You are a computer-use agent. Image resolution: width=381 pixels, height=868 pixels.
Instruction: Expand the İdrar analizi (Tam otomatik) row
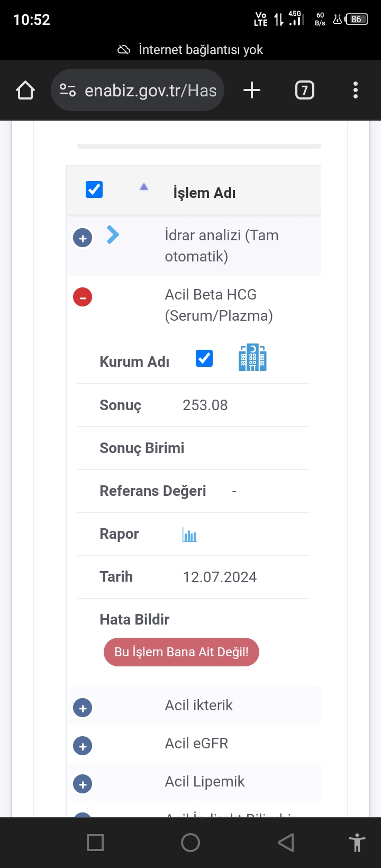click(x=83, y=238)
